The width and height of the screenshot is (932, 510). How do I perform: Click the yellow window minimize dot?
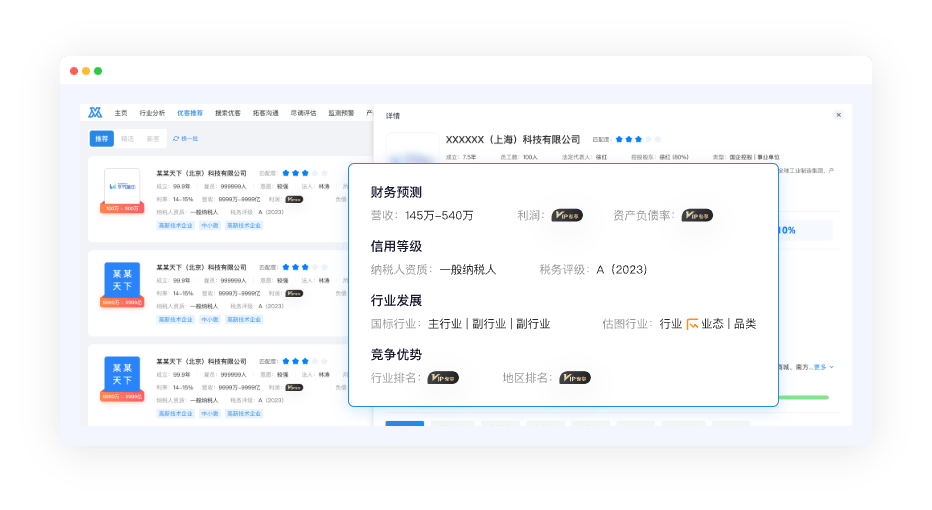[86, 71]
